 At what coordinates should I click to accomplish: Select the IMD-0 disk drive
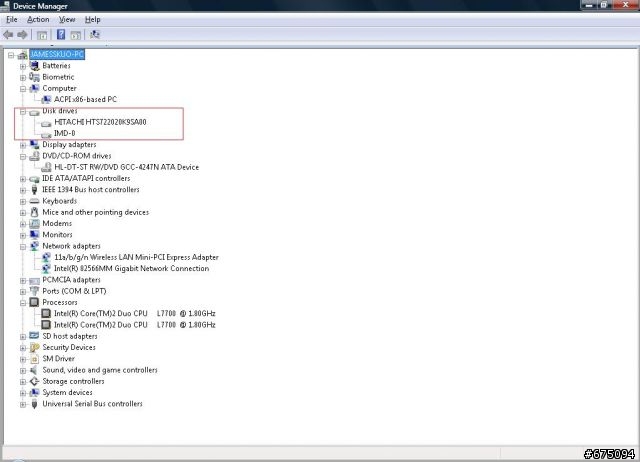point(64,133)
